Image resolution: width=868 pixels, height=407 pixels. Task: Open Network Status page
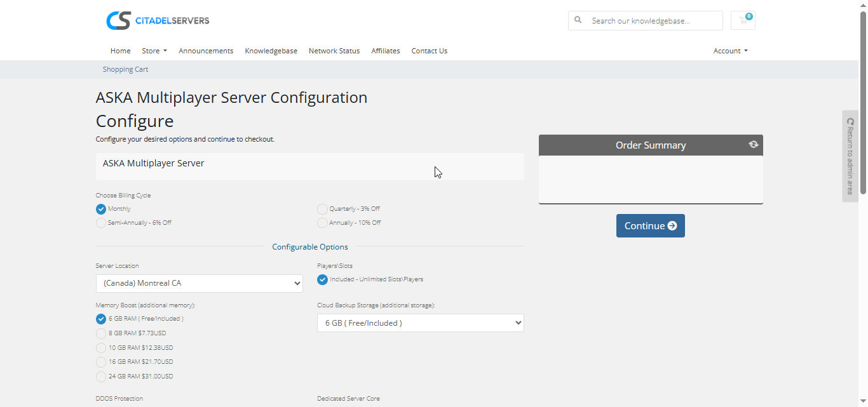[x=334, y=51]
